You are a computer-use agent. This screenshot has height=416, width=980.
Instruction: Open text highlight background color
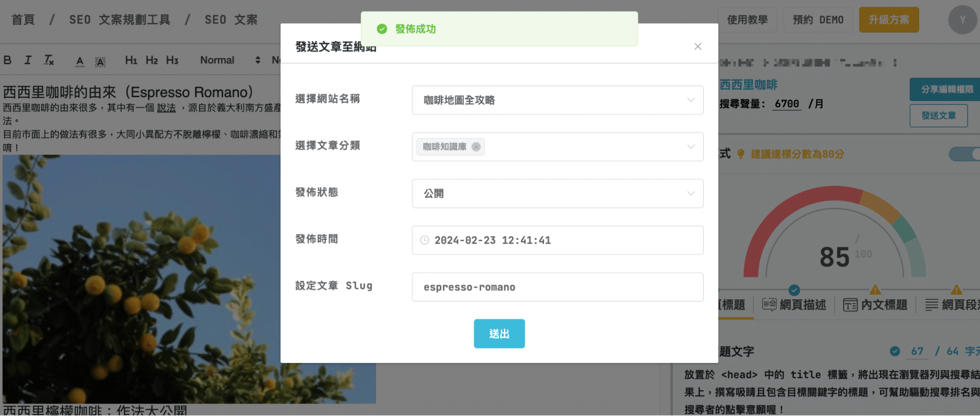click(x=100, y=61)
